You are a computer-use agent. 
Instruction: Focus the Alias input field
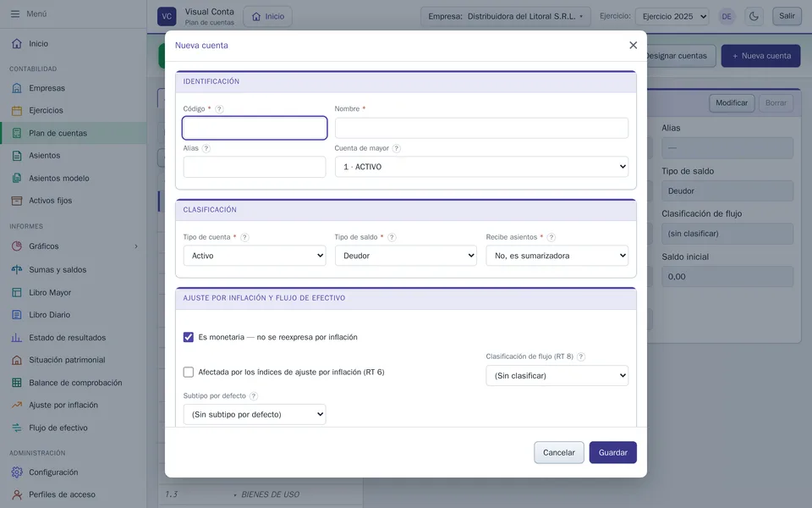tap(255, 167)
